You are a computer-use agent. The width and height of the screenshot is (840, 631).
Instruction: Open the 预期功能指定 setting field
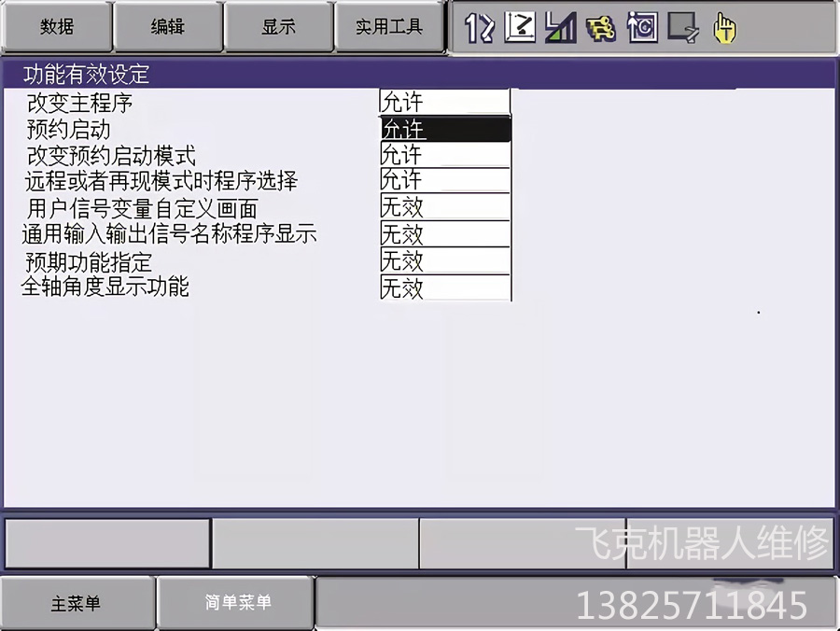(x=442, y=261)
